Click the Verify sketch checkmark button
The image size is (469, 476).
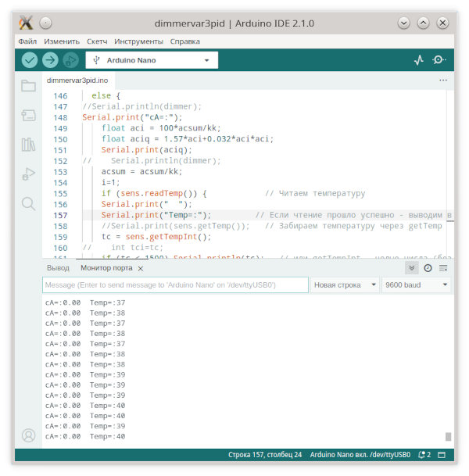(x=30, y=59)
